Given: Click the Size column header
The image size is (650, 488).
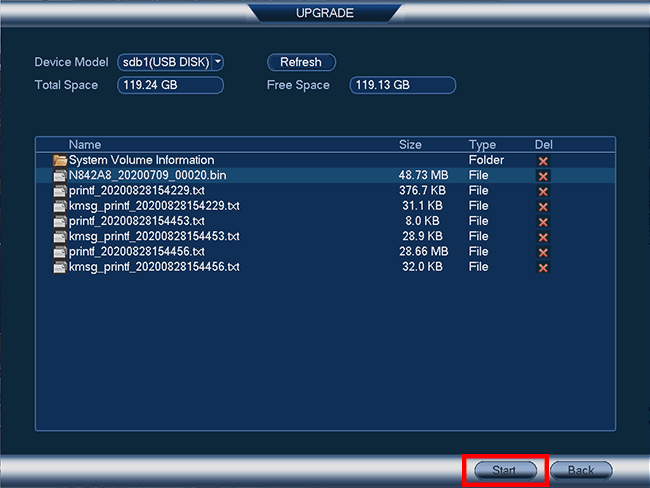Looking at the screenshot, I should click(x=410, y=145).
